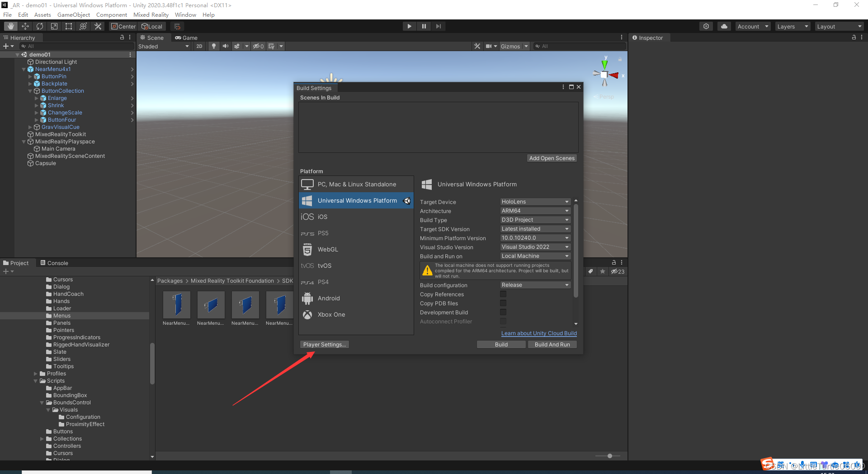The height and width of the screenshot is (474, 868).
Task: Click the project folder tree scrollbar
Action: [152, 363]
